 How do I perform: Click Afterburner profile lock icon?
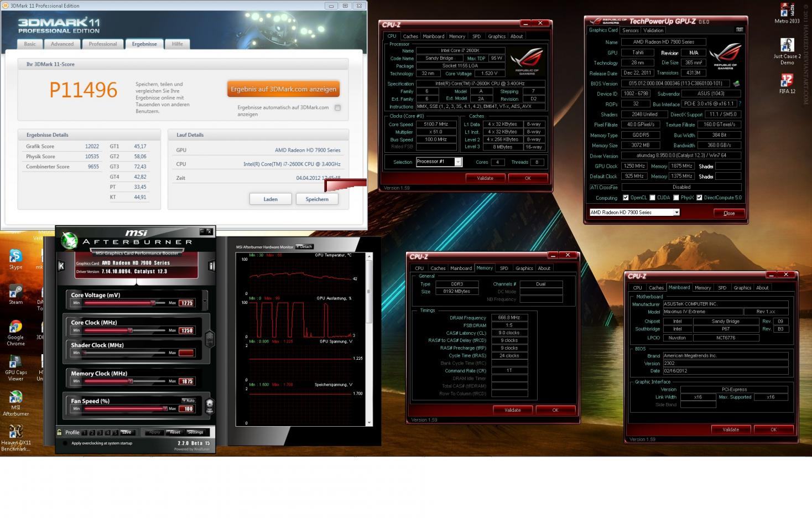click(x=59, y=432)
